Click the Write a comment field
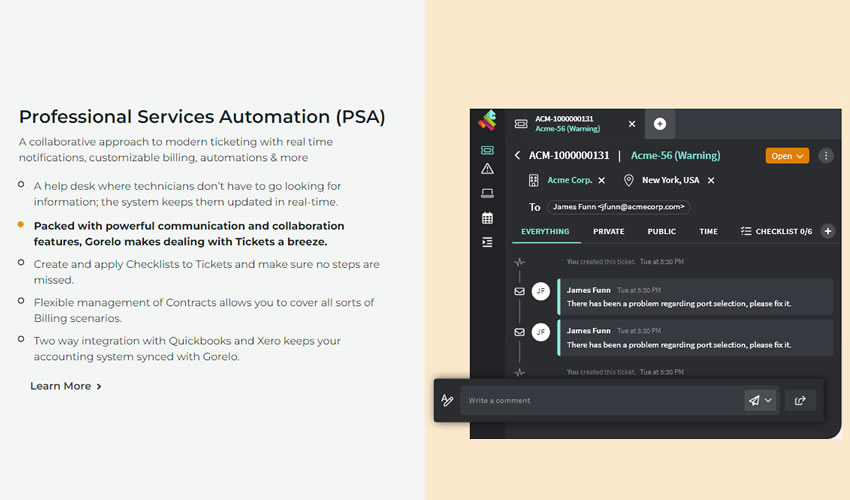The image size is (850, 500). [602, 401]
